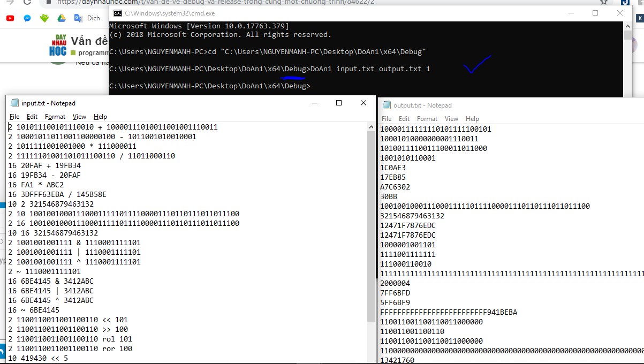Click the output.txt Notepad title icon
This screenshot has width=644, height=364.
(386, 105)
